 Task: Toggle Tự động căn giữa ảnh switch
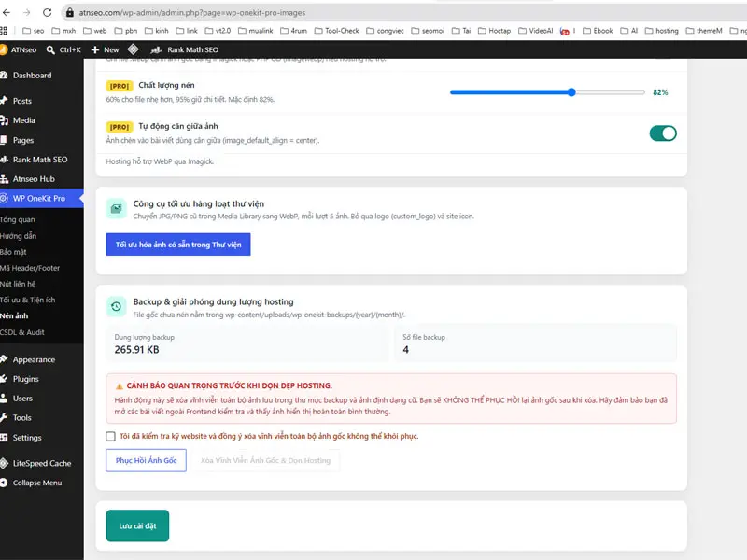[663, 133]
